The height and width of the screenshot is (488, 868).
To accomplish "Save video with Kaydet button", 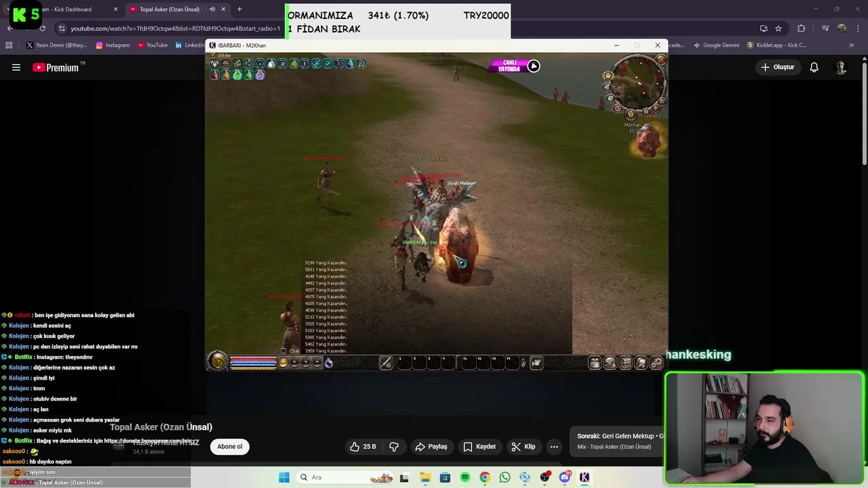I will [x=479, y=447].
